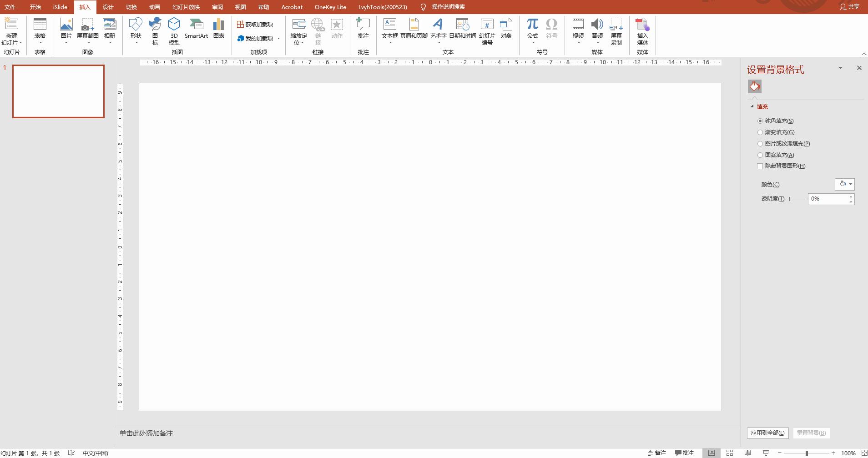Open the 动画 animations tab

click(155, 7)
